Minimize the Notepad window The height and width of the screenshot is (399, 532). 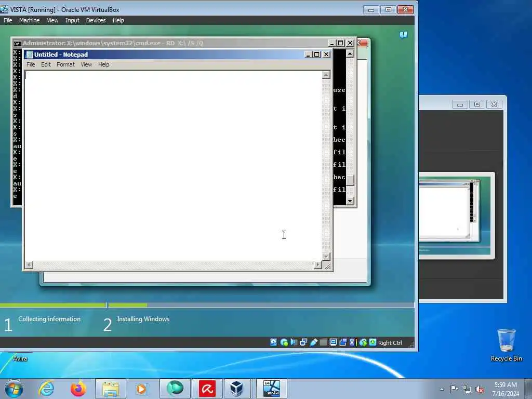tap(308, 54)
